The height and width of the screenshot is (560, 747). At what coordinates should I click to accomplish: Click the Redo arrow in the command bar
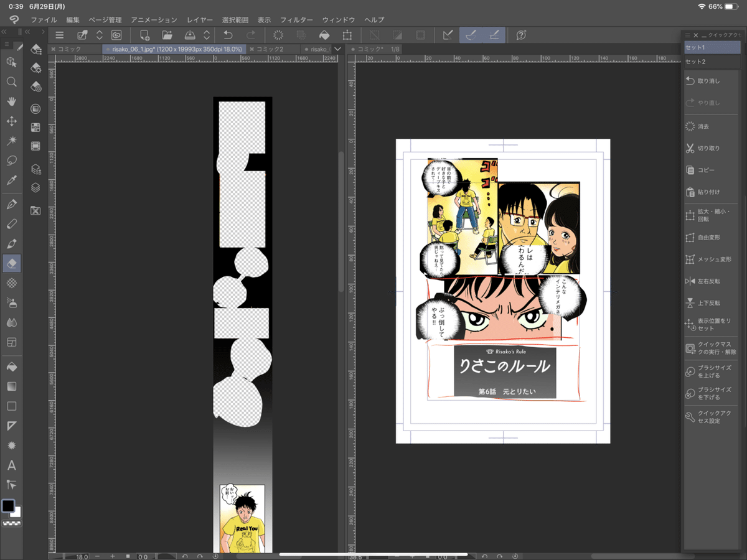(250, 35)
